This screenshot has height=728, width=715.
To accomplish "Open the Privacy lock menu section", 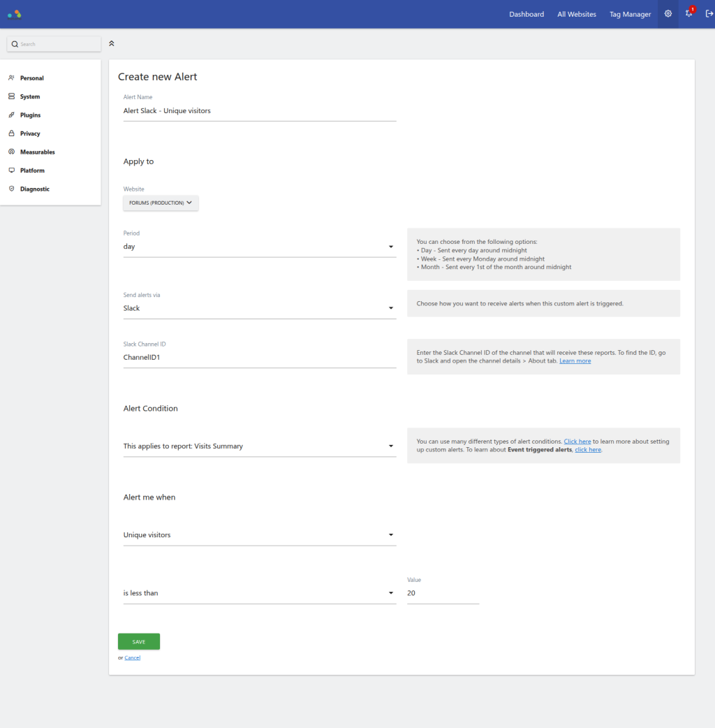I will pos(30,133).
